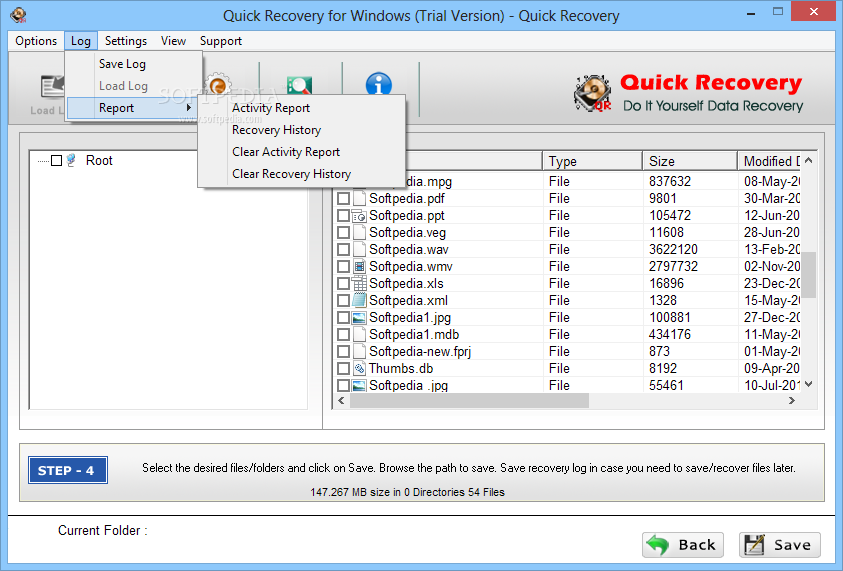Click the Thumbs.db file icon

(359, 369)
